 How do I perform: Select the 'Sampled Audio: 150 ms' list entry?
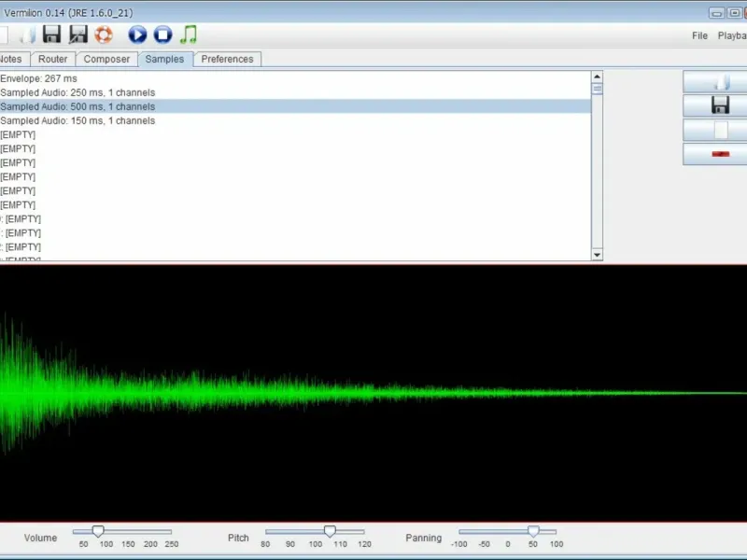pos(78,120)
